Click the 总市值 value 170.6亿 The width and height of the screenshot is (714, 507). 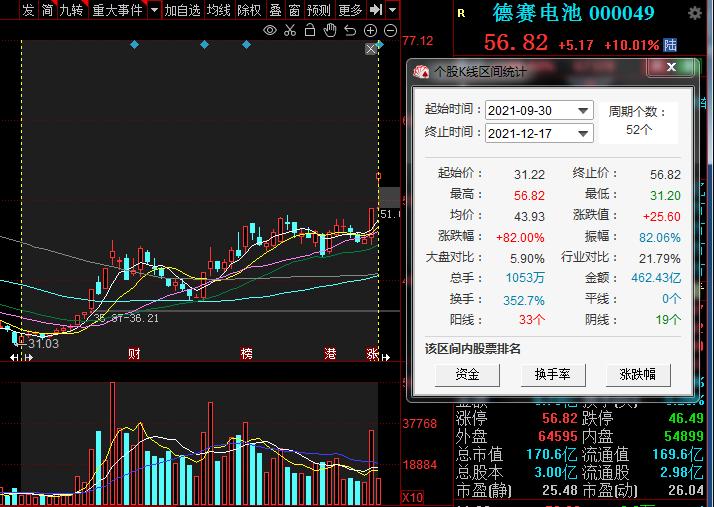click(x=551, y=454)
